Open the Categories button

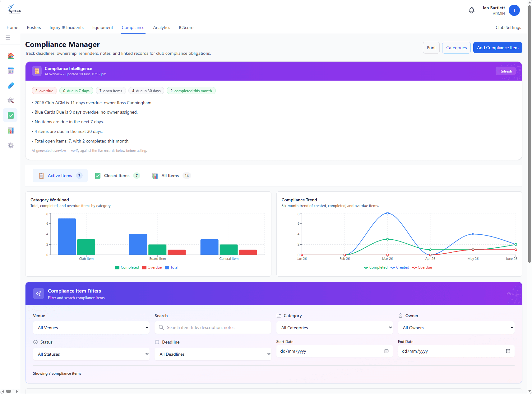(x=456, y=48)
